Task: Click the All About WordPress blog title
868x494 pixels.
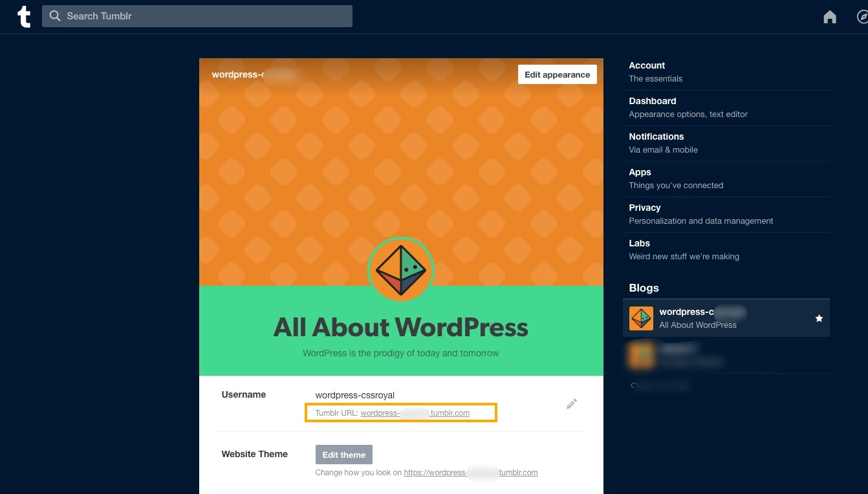Action: pos(401,327)
